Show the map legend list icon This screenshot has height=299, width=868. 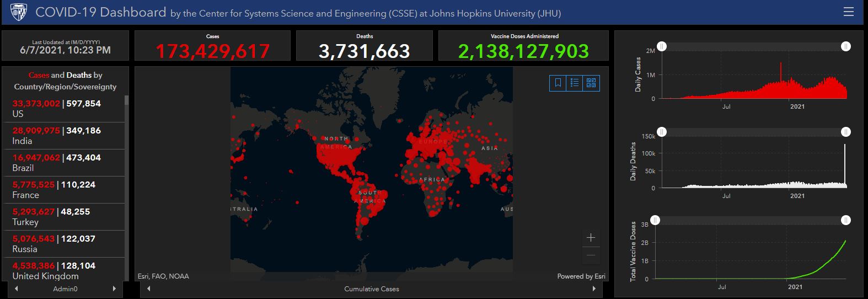point(575,83)
